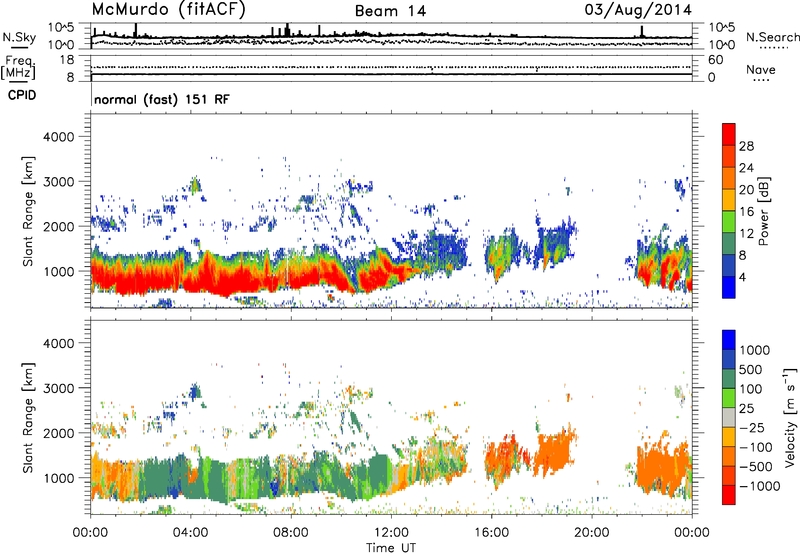Click the Power [dB] colorbar title
This screenshot has height=554, width=800.
tap(763, 211)
